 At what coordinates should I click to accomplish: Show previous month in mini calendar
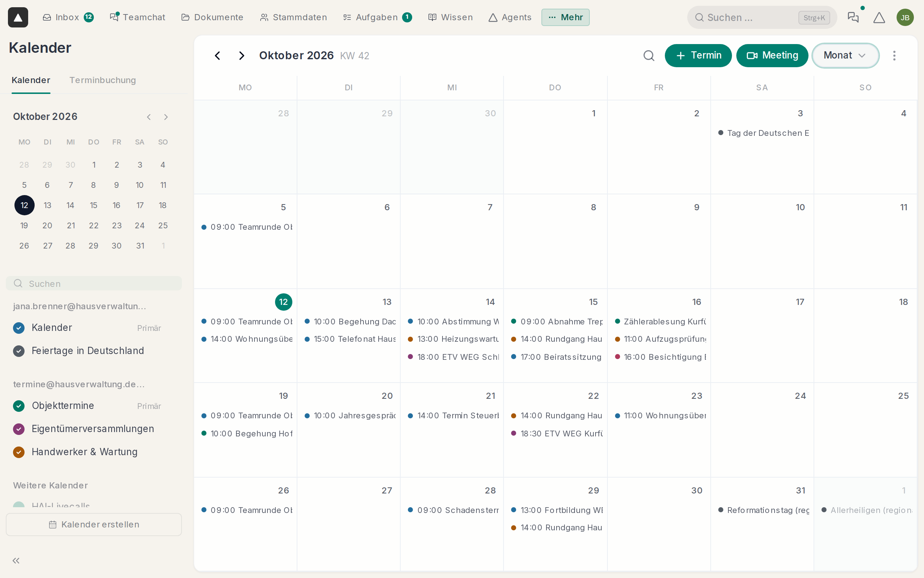(149, 117)
